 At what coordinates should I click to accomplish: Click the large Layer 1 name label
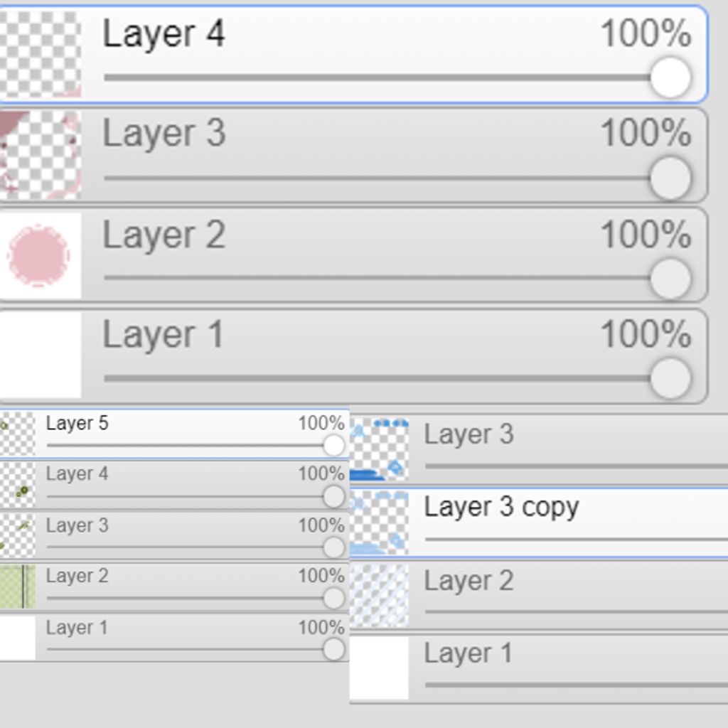click(163, 335)
